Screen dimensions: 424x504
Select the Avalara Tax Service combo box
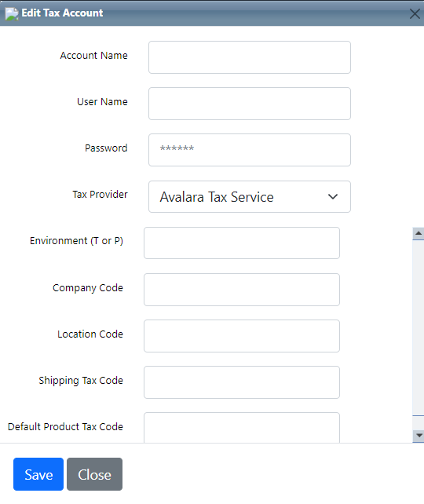tap(250, 197)
